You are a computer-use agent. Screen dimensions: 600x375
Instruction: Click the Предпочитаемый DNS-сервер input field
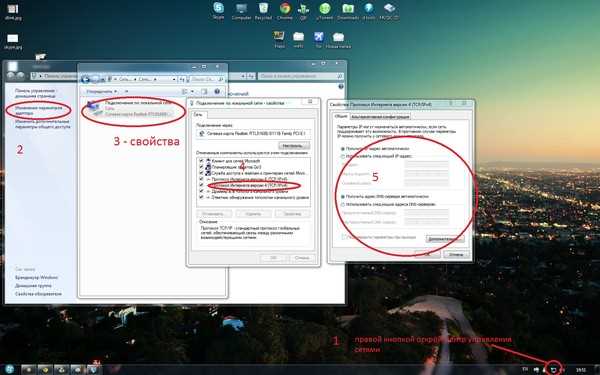(x=427, y=212)
